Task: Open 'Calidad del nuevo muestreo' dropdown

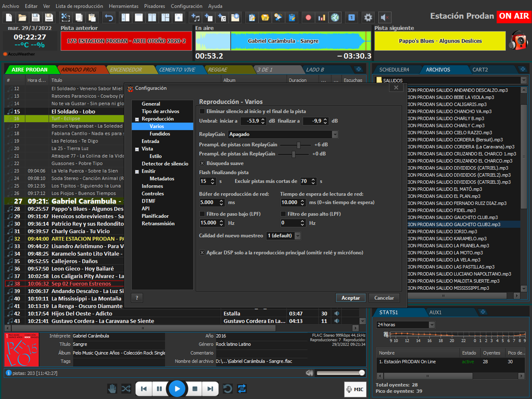Action: (284, 236)
